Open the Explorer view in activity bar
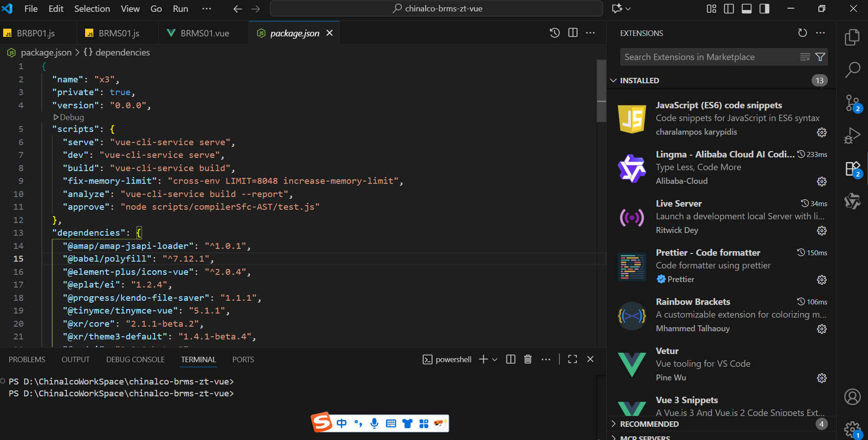Screen dimensions: 868x440 coord(852,37)
